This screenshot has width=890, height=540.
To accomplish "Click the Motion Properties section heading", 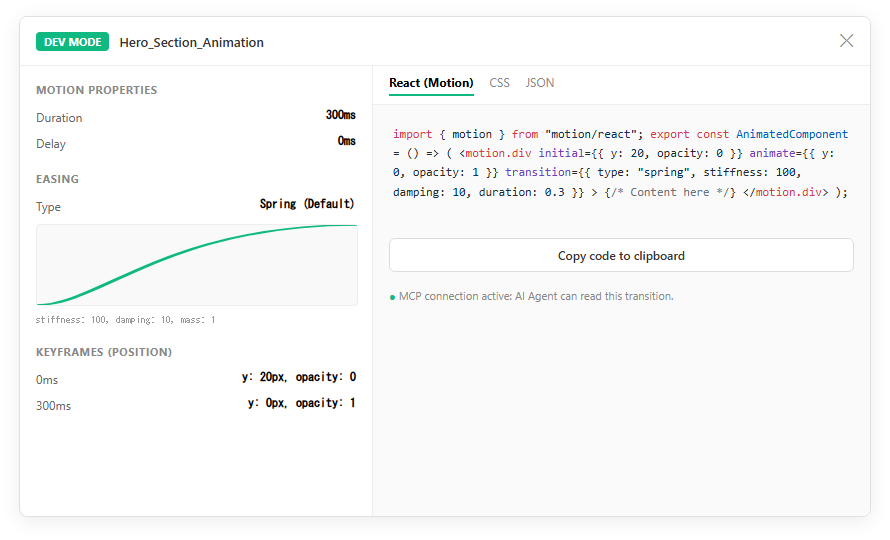I will (96, 90).
